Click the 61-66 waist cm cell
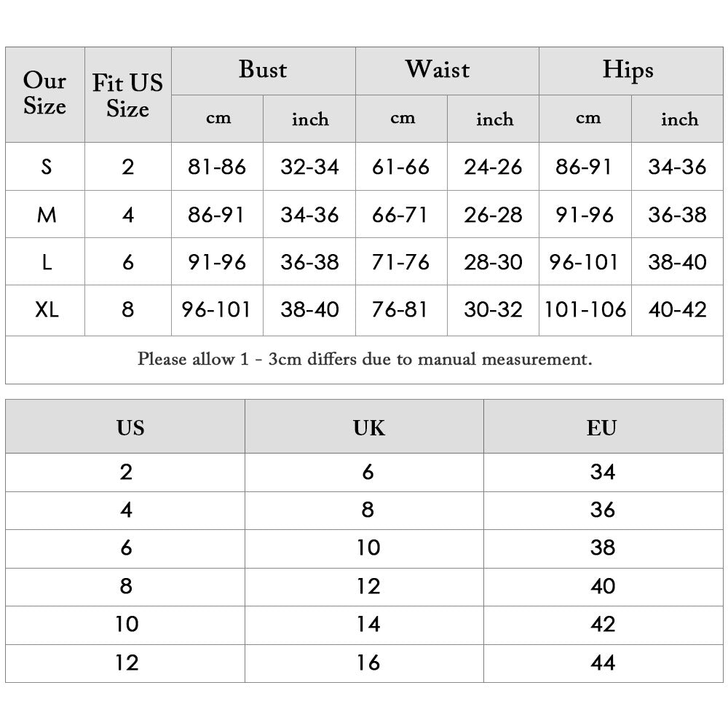728x728 pixels. click(x=400, y=167)
